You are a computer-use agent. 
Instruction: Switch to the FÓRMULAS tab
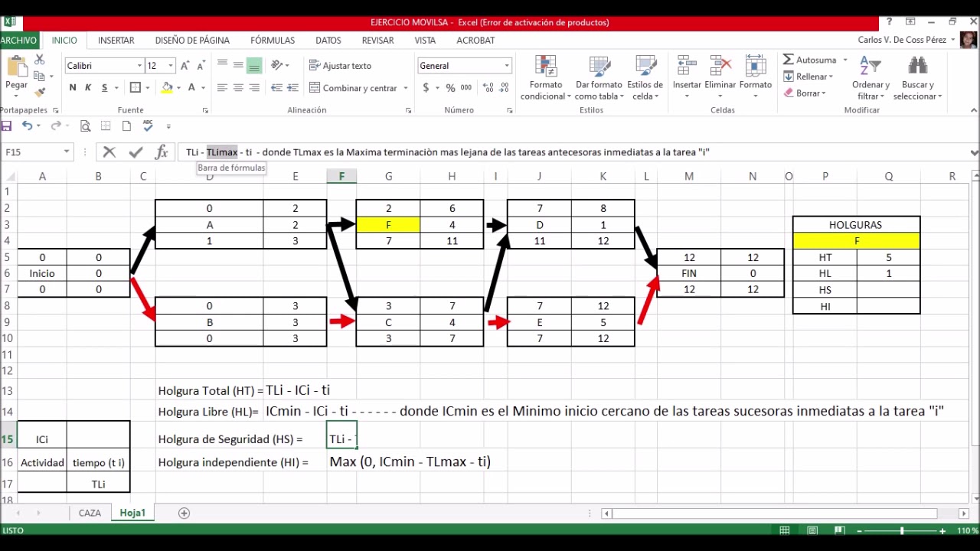point(273,41)
